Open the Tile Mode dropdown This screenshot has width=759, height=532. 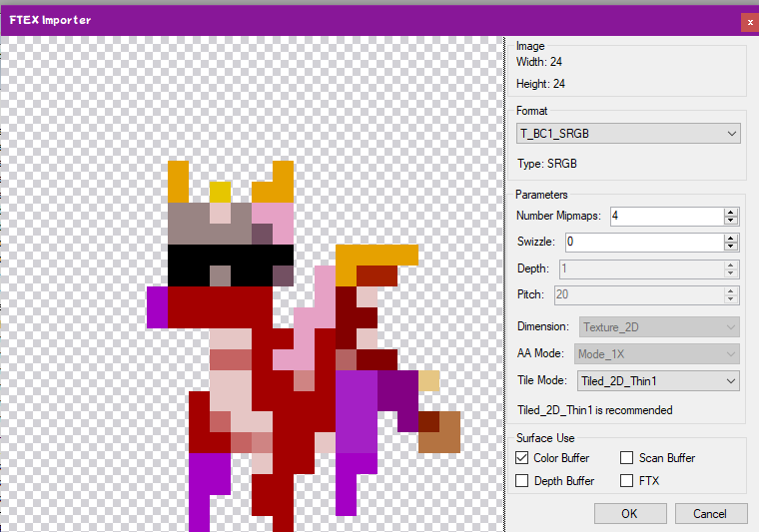point(658,380)
